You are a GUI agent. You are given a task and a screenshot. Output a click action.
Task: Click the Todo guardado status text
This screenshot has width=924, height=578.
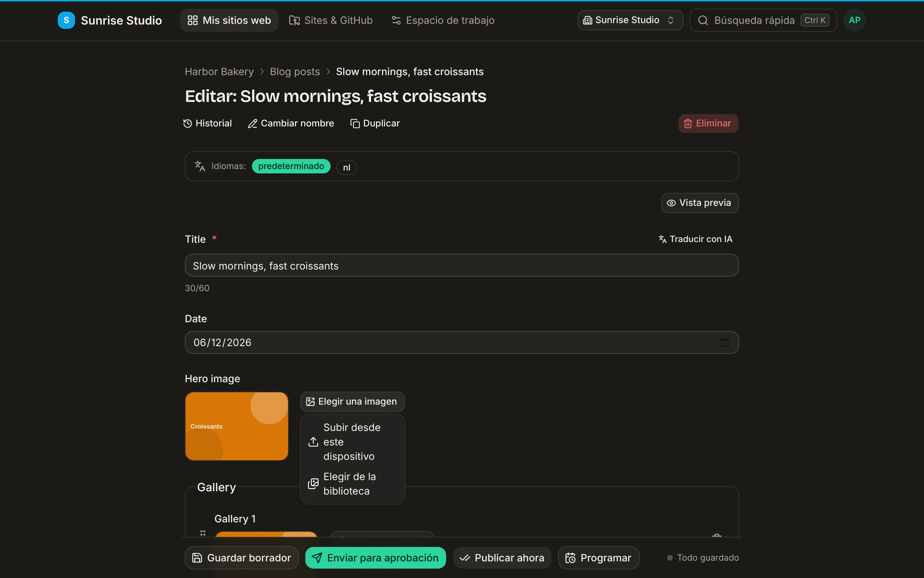pos(708,558)
